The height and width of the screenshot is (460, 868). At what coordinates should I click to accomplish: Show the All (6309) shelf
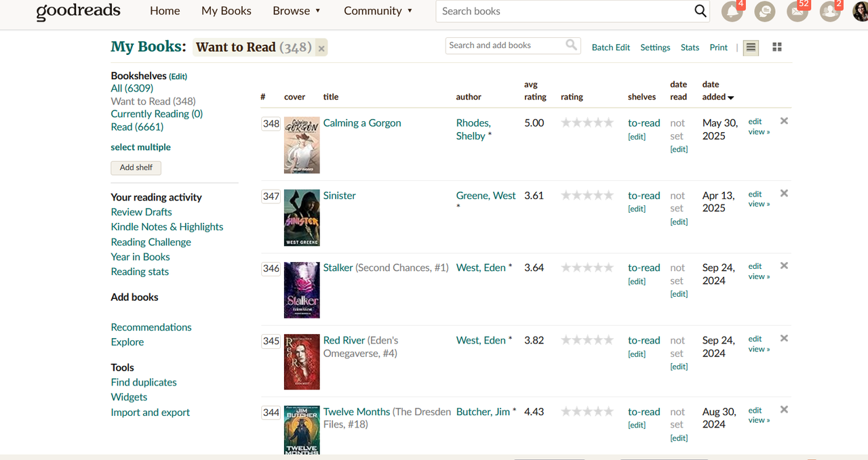[x=132, y=88]
